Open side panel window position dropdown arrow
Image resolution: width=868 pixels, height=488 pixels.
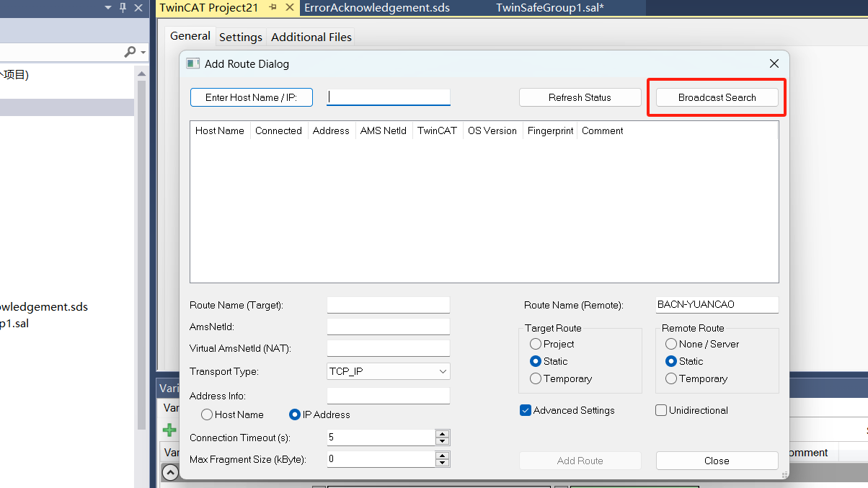pyautogui.click(x=107, y=8)
